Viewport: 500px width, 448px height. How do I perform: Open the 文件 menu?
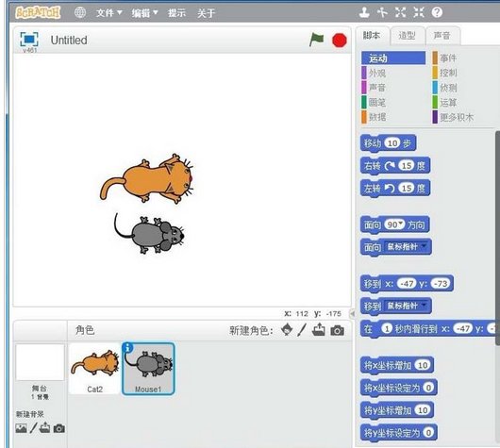(108, 13)
